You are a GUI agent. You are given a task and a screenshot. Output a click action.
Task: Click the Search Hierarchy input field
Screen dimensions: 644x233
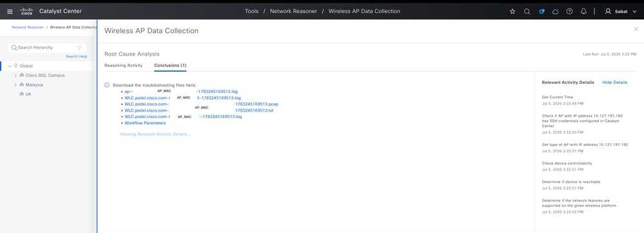[x=47, y=48]
